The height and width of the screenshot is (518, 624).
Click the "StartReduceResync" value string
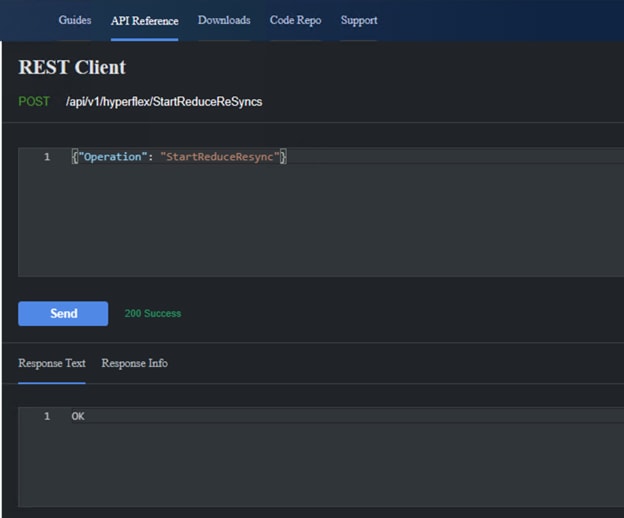(220, 157)
